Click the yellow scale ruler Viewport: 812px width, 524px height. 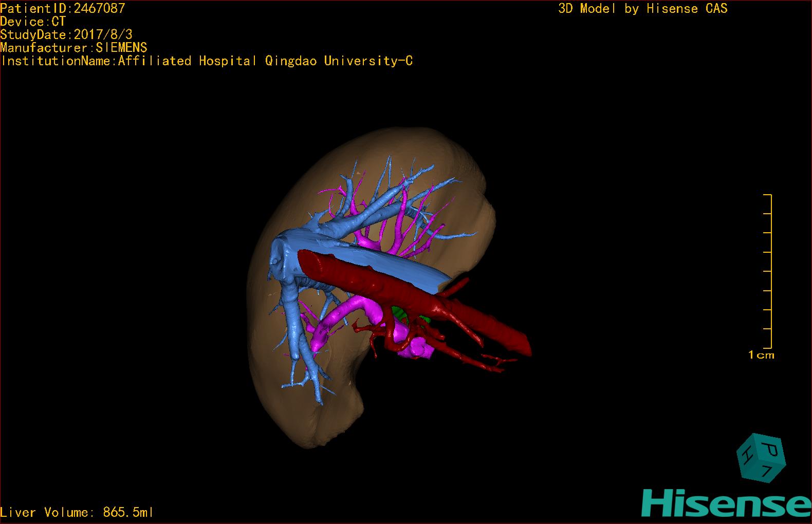[x=770, y=271]
